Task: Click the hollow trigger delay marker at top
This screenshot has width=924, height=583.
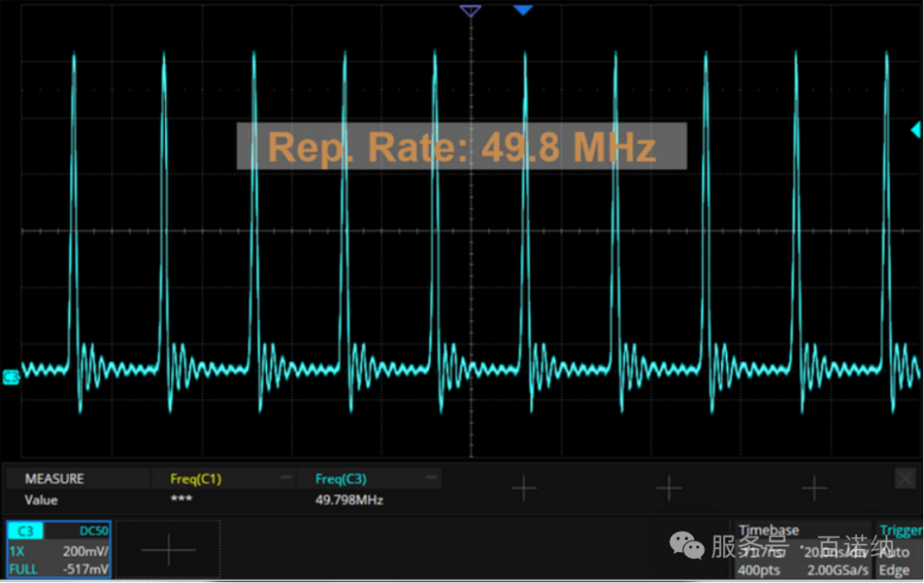Action: (470, 10)
